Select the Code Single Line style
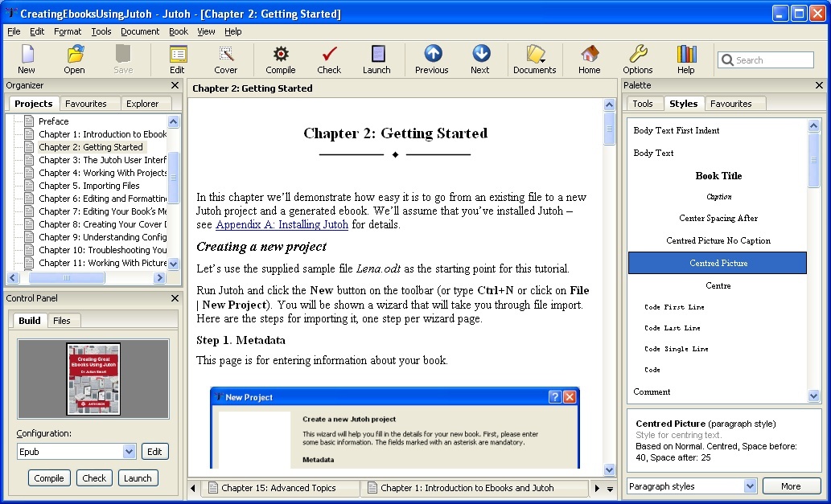Viewport: 831px width, 504px height. click(718, 349)
